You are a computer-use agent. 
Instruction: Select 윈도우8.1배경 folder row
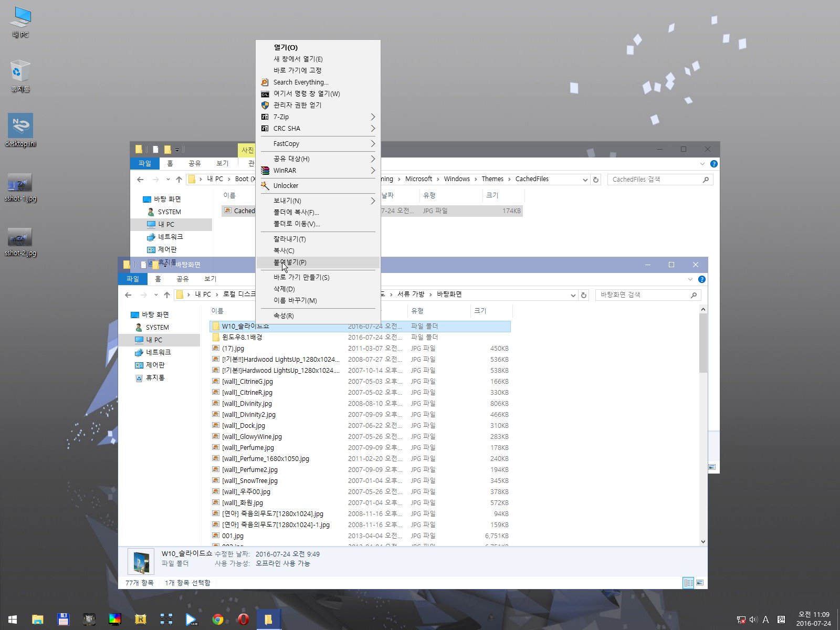click(360, 337)
